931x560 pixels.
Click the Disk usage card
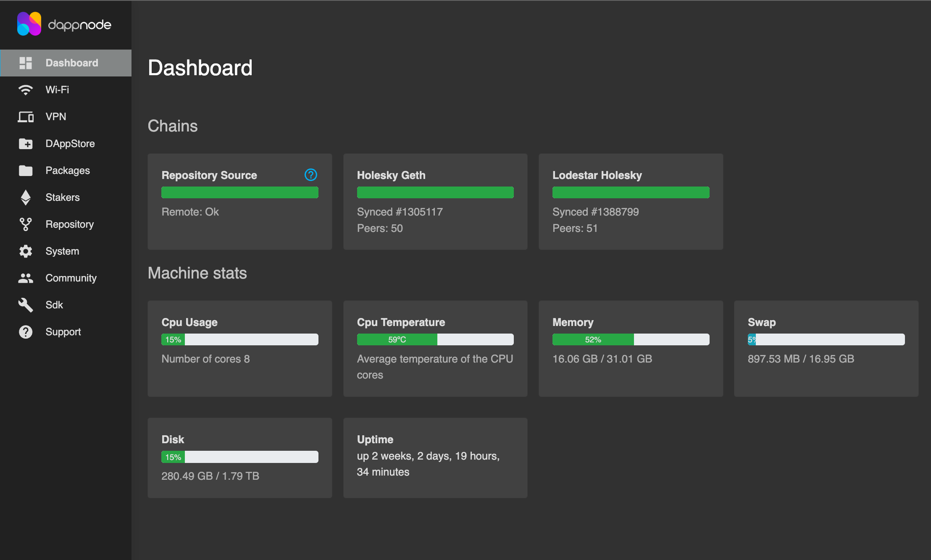[x=239, y=457]
